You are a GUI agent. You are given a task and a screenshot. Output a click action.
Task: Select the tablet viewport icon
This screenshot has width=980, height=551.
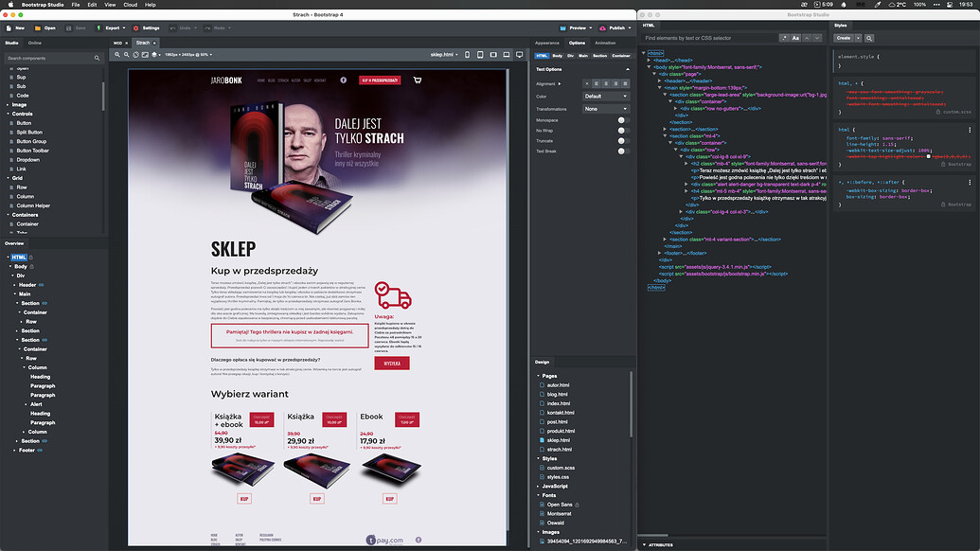point(480,55)
